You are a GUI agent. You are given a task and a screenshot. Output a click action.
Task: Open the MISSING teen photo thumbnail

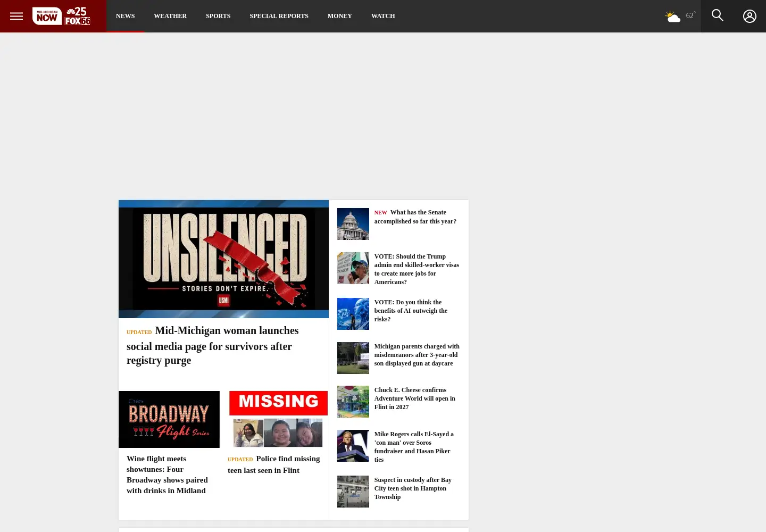[x=278, y=419]
